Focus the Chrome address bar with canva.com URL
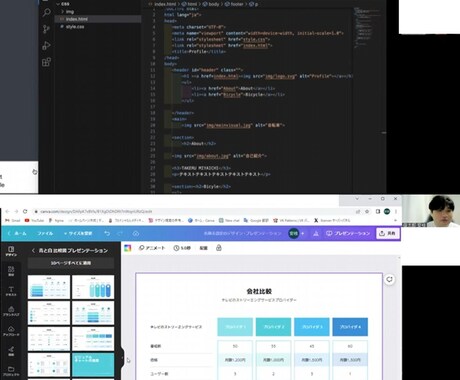Image resolution: width=460 pixels, height=380 pixels. click(97, 211)
